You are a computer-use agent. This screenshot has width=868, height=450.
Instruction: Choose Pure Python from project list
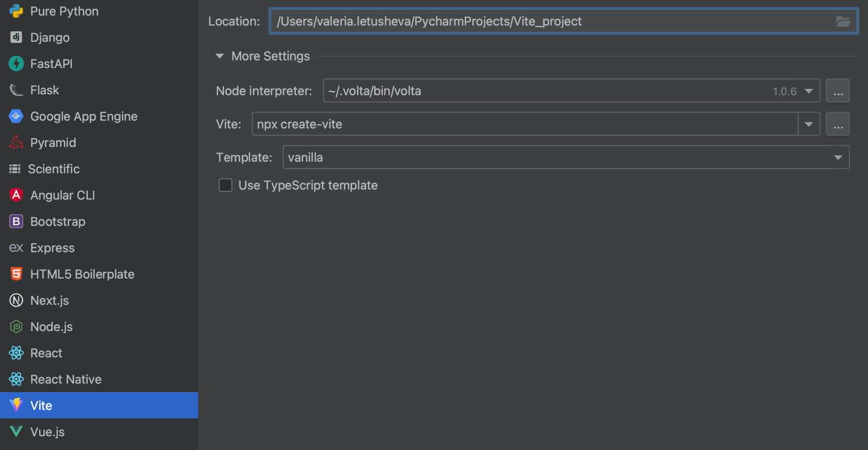64,11
